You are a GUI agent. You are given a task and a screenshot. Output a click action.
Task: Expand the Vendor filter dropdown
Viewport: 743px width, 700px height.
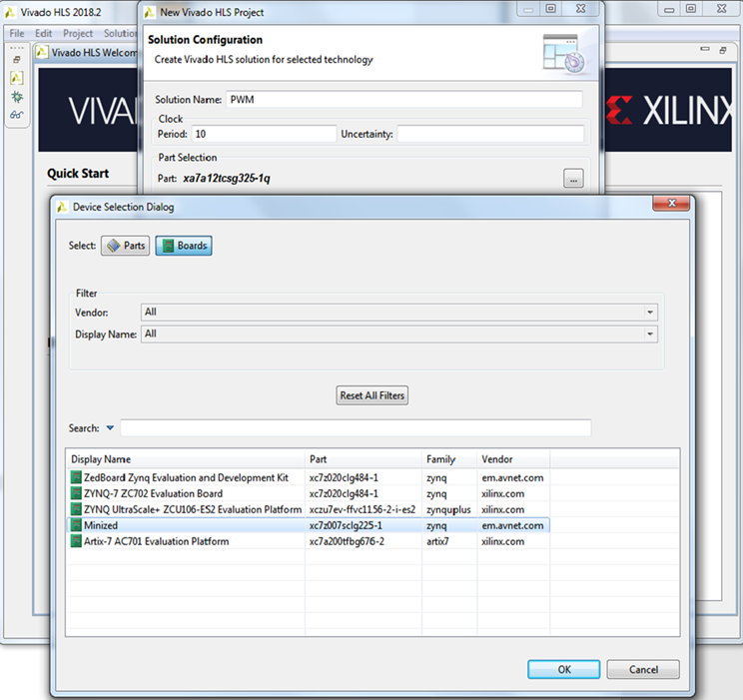click(649, 312)
